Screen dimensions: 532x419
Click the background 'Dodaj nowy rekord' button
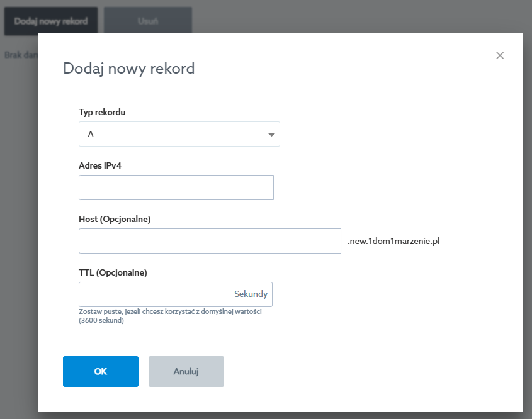[51, 21]
